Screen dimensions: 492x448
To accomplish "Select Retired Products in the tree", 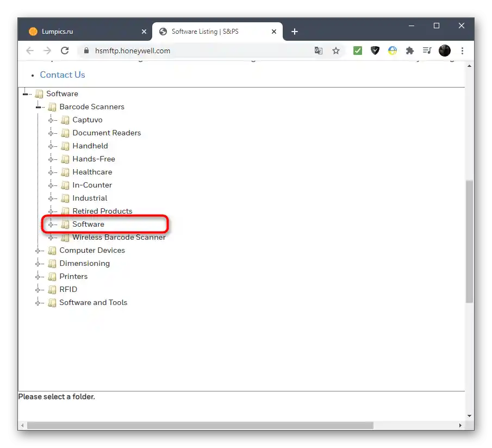I will pos(102,211).
